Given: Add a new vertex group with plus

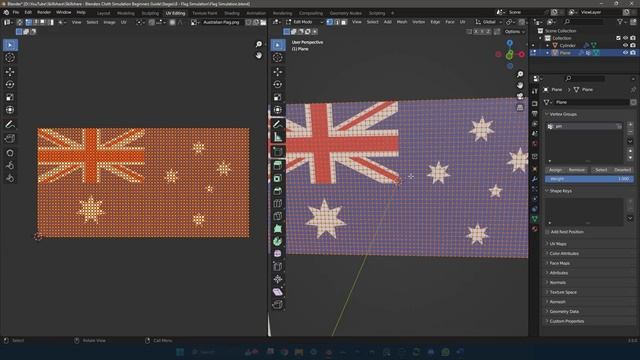Looking at the screenshot, I should click(x=630, y=124).
